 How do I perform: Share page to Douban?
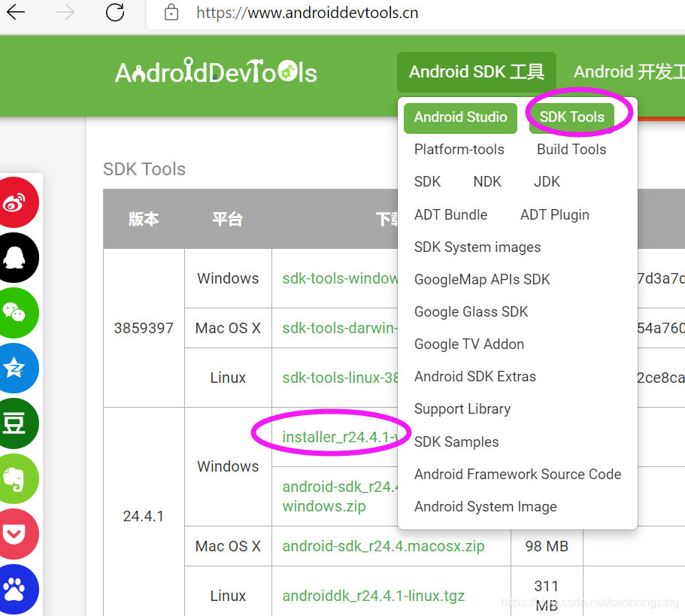point(14,423)
